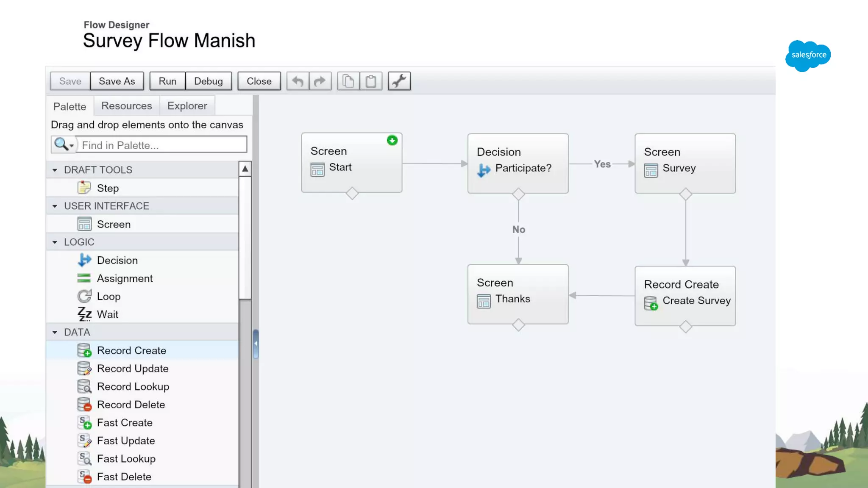This screenshot has height=488, width=868.
Task: Switch to the Resources tab
Action: (126, 106)
